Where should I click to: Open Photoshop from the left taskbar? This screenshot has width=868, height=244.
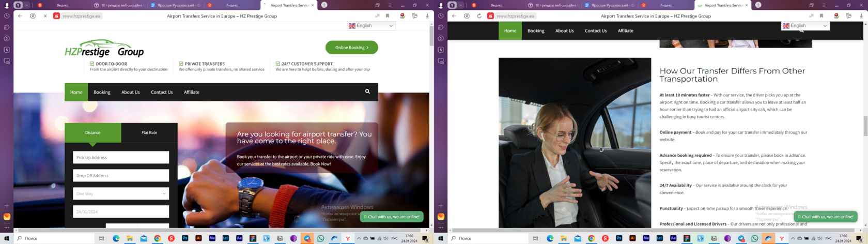(185, 238)
